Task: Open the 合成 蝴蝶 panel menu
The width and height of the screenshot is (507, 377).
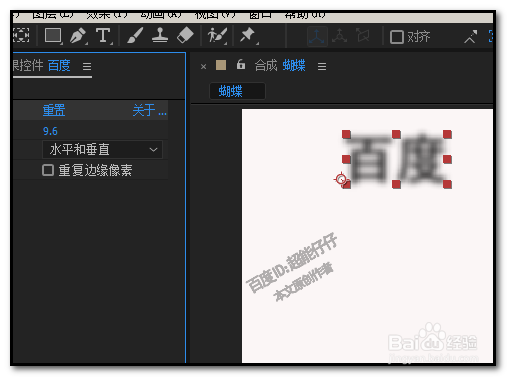Action: pyautogui.click(x=322, y=67)
